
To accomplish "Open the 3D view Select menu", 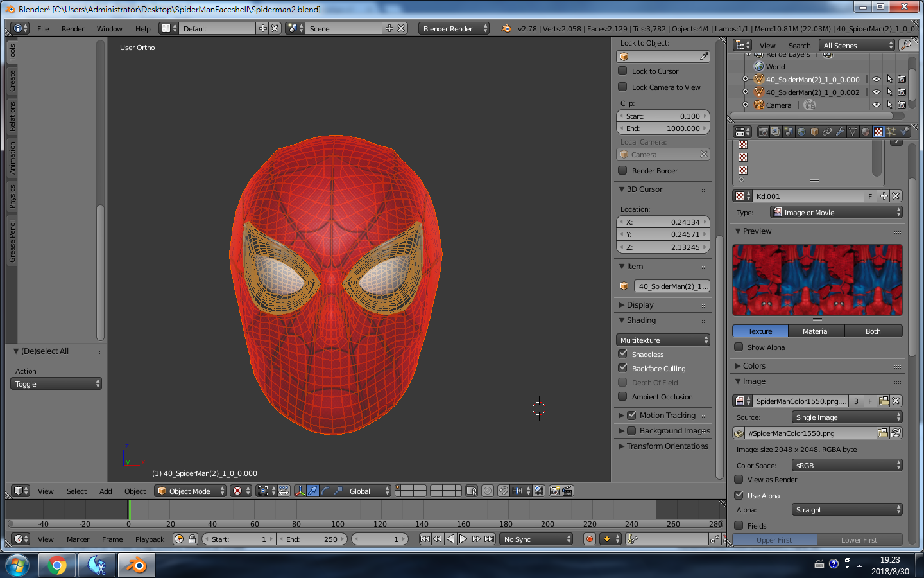I will point(76,491).
